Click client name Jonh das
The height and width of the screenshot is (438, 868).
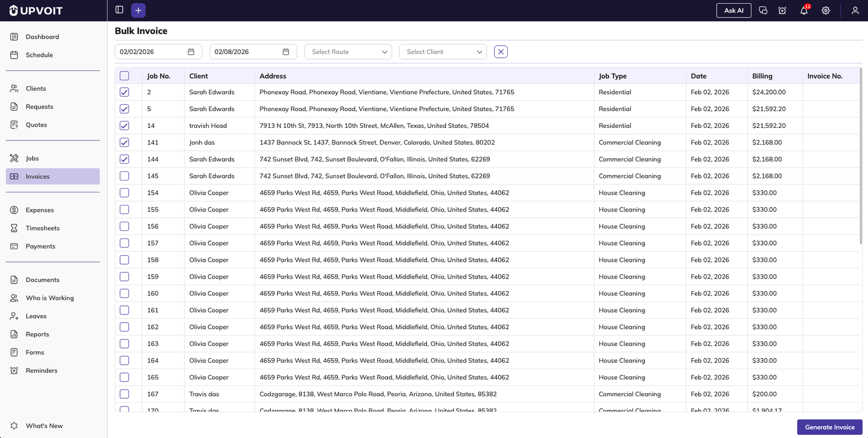202,143
